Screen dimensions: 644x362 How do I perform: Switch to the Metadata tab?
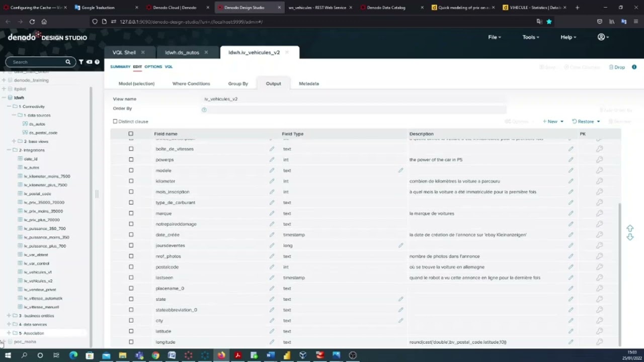(309, 83)
